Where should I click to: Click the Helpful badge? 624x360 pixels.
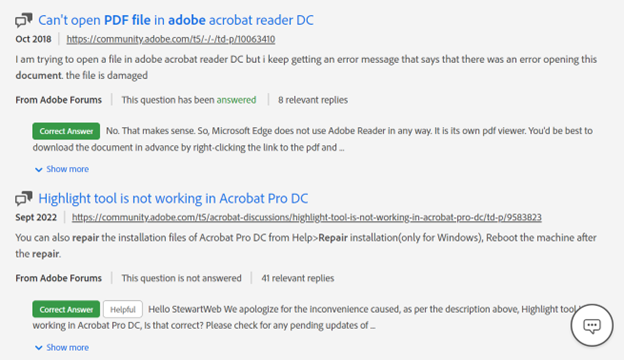[x=123, y=309]
